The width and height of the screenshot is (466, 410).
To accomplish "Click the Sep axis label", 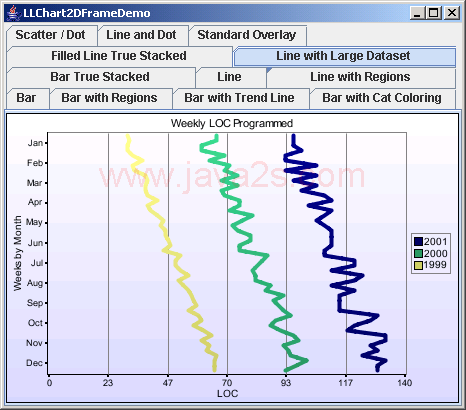I will click(35, 303).
